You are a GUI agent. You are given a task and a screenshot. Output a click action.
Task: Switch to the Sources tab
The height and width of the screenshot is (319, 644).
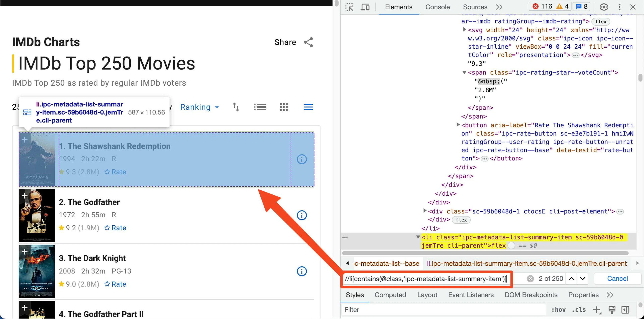click(x=475, y=7)
